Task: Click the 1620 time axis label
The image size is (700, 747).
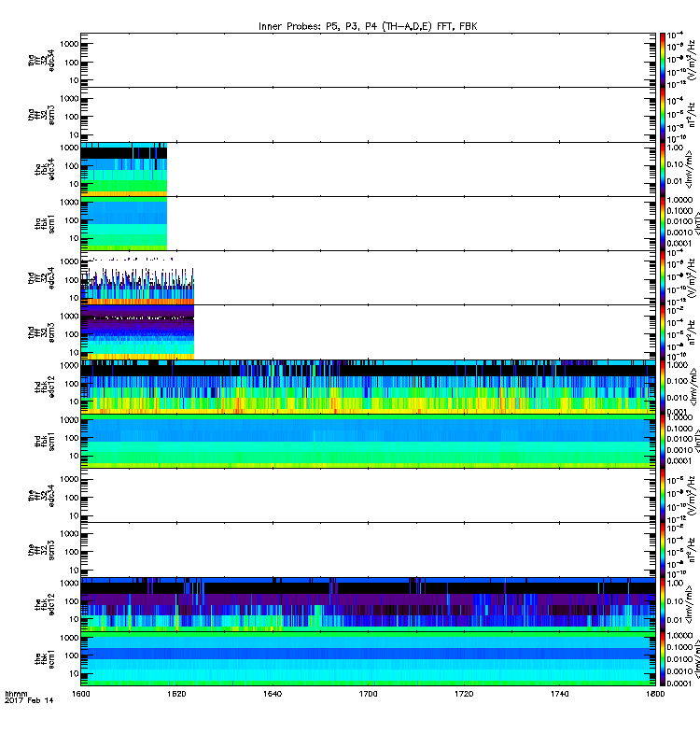Action: coord(176,694)
